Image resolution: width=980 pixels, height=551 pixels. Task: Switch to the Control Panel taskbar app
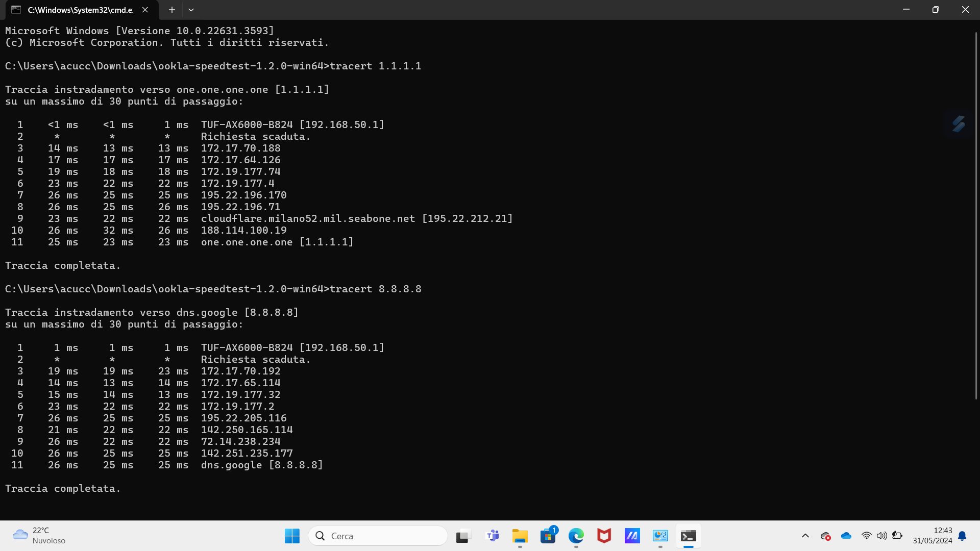[660, 536]
